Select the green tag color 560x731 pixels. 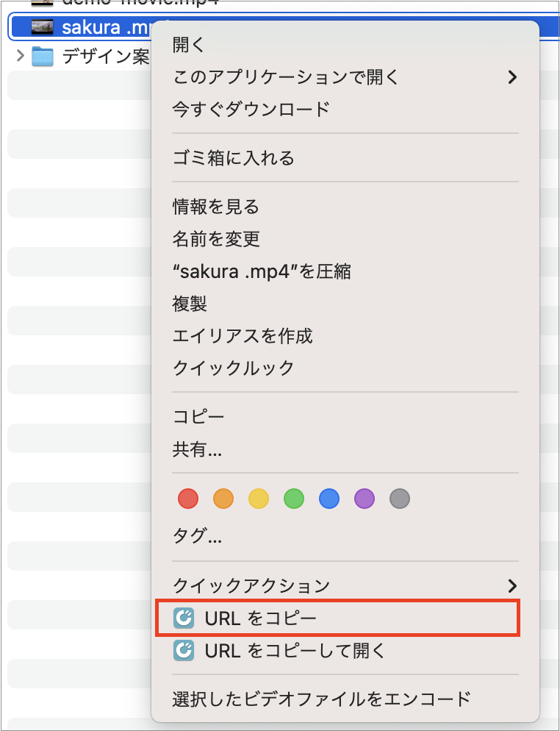click(x=293, y=499)
